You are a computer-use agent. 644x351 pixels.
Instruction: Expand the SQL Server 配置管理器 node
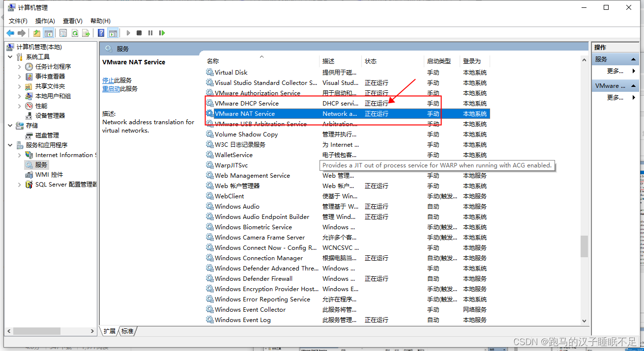click(x=20, y=185)
